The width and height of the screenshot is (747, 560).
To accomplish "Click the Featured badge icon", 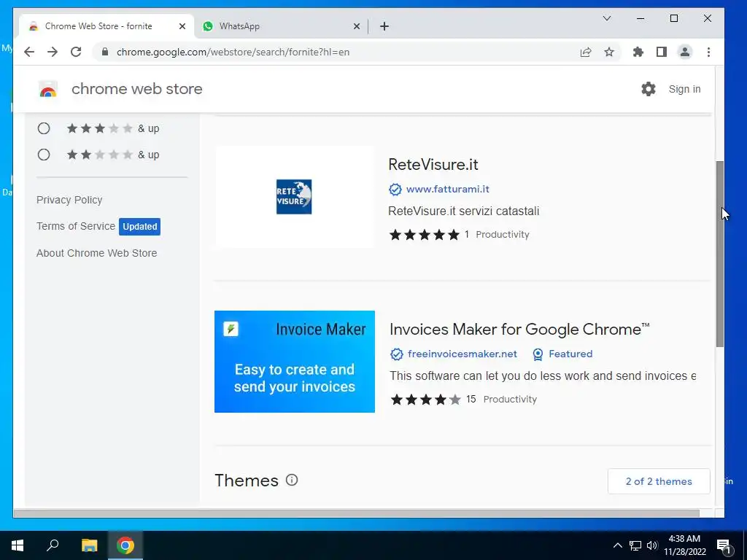I will click(x=538, y=354).
